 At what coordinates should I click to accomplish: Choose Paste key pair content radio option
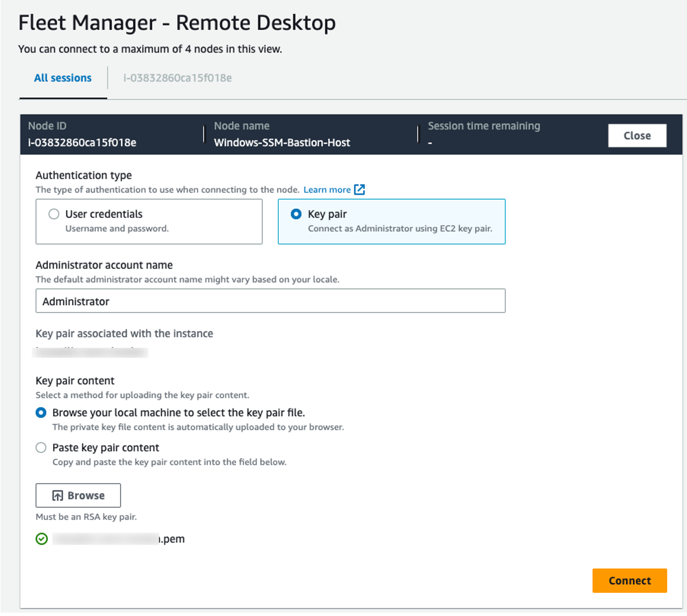[41, 447]
